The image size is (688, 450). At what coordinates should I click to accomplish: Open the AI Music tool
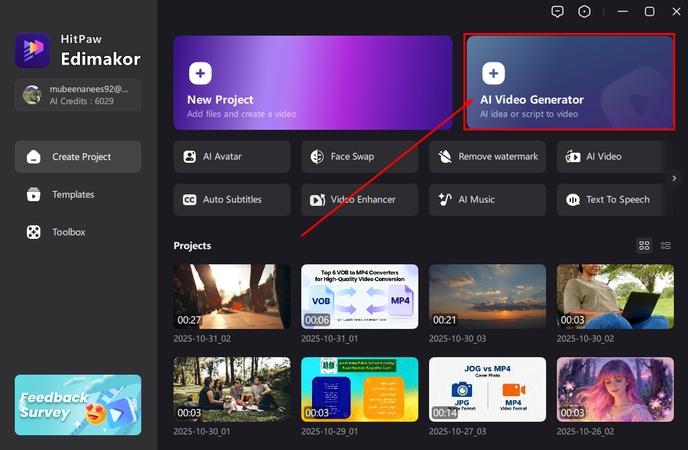point(487,200)
